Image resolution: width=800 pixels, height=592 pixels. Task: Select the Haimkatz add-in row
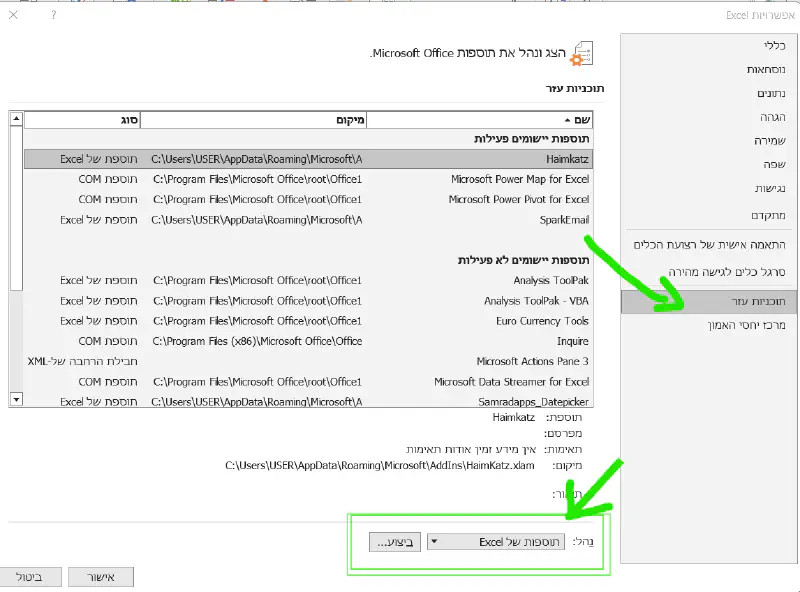tap(308, 159)
